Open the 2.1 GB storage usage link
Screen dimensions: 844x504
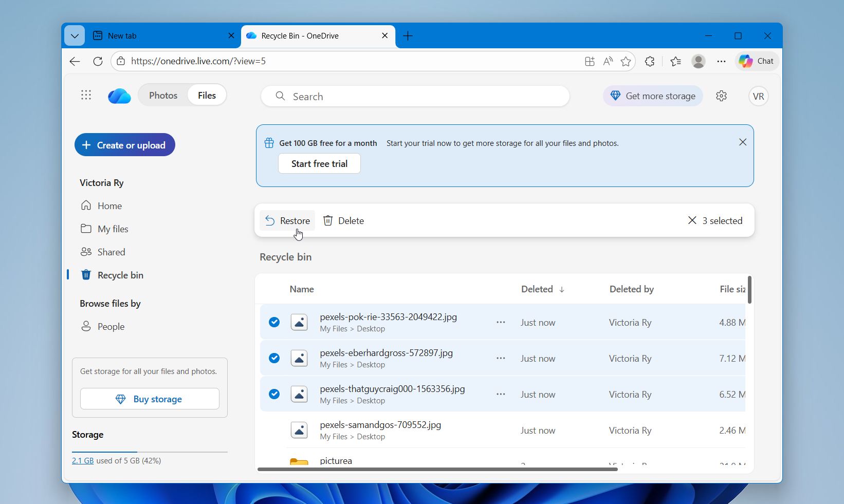click(83, 461)
